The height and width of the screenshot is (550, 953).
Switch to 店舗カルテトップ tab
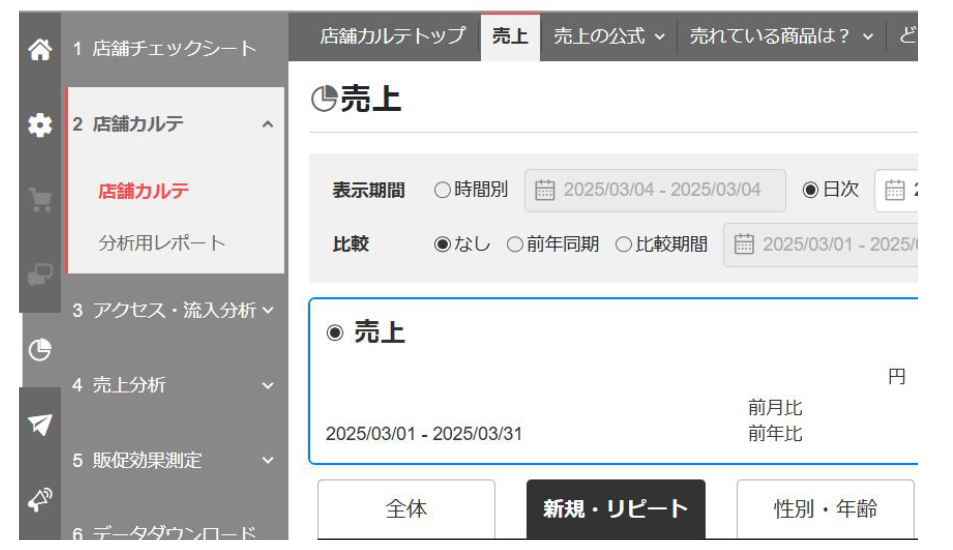point(392,36)
